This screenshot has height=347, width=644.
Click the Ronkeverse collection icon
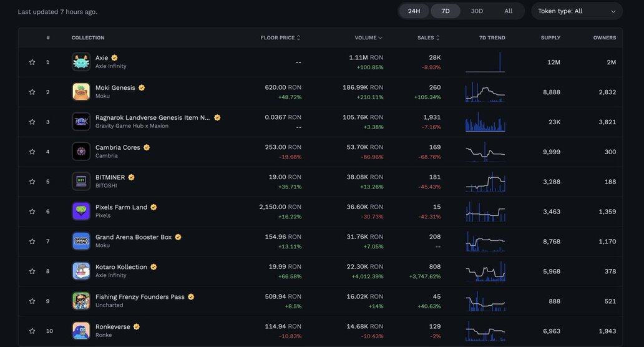(x=81, y=331)
